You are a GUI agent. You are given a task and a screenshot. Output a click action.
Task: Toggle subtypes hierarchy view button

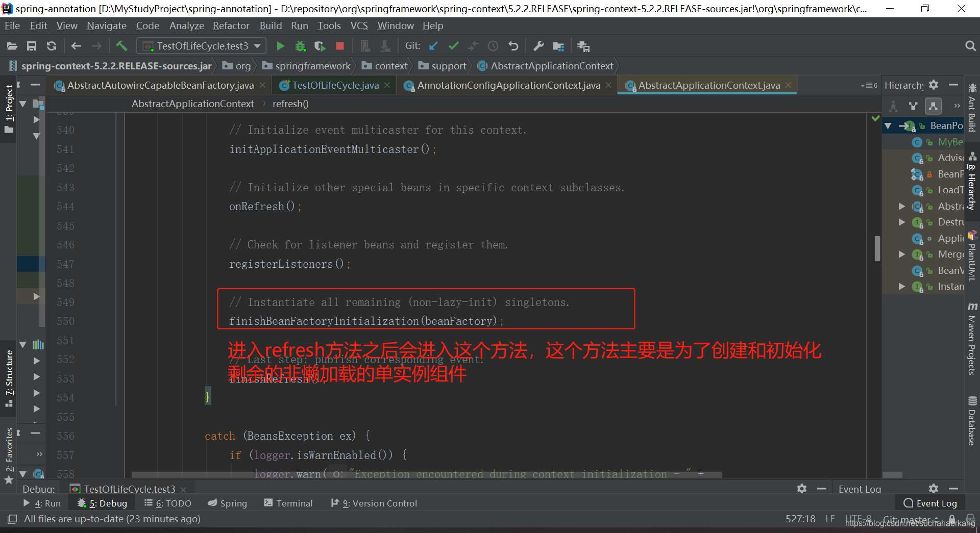pos(933,106)
